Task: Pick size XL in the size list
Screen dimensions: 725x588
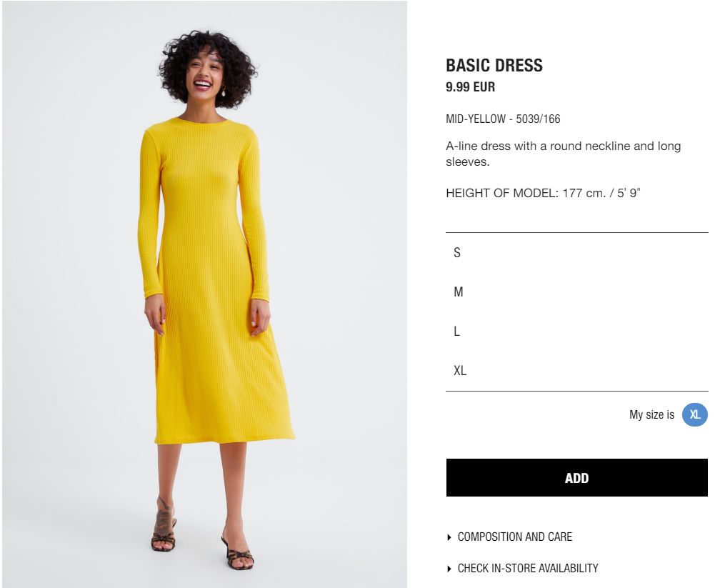Action: [576, 371]
